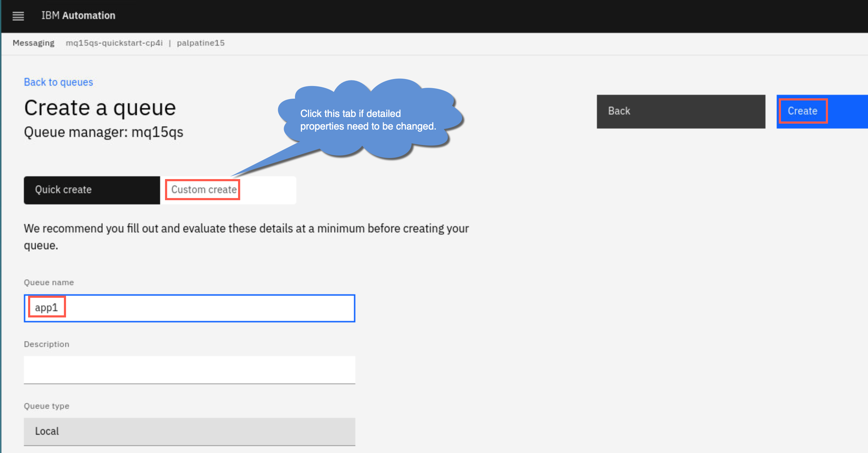Follow the Back to queues link

(x=58, y=82)
